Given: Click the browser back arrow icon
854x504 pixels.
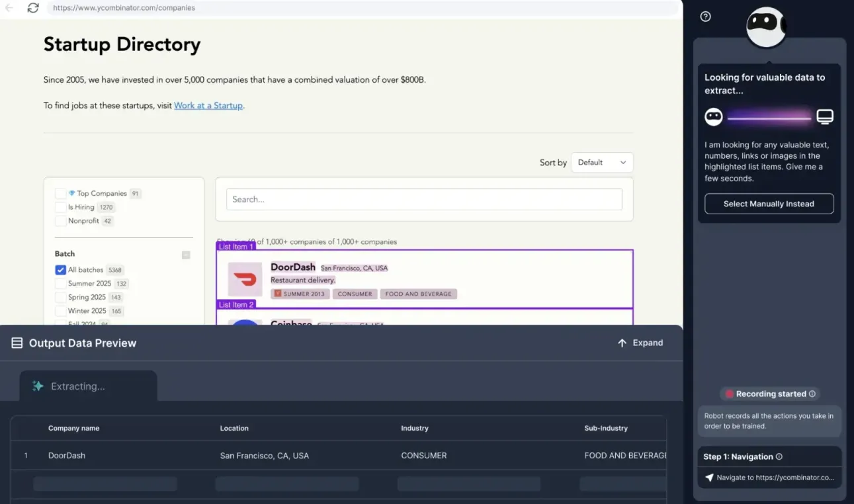Looking at the screenshot, I should [x=9, y=8].
